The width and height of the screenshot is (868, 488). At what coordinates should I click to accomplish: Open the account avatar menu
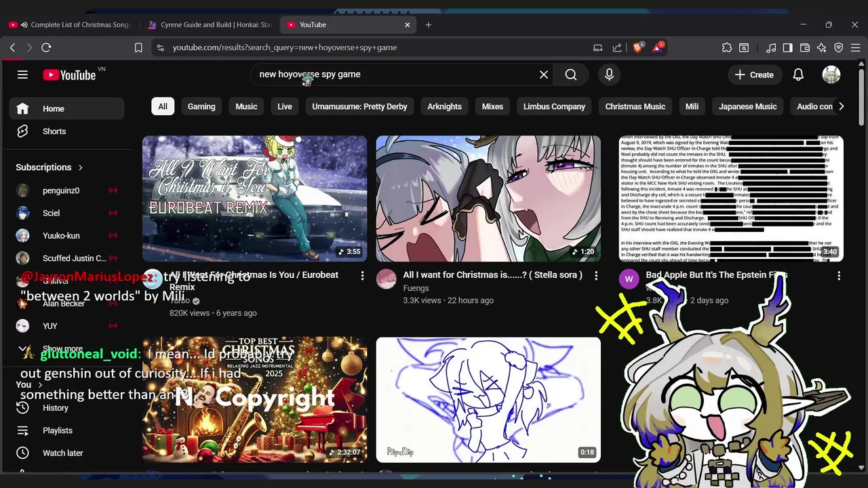coord(831,75)
